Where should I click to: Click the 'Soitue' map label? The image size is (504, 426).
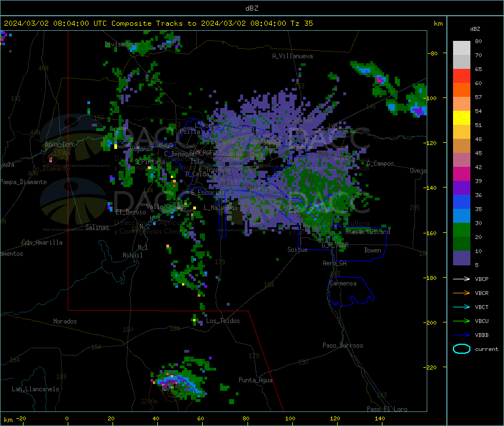[x=297, y=250]
